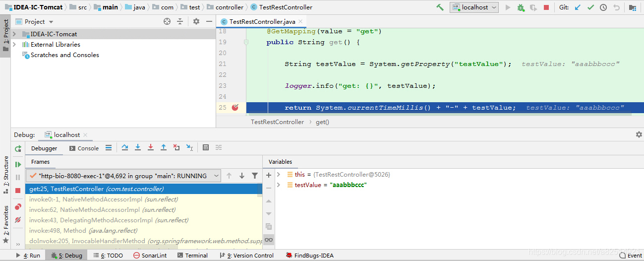Click the Evaluate Expression calculator icon
The height and width of the screenshot is (261, 644).
tap(206, 148)
